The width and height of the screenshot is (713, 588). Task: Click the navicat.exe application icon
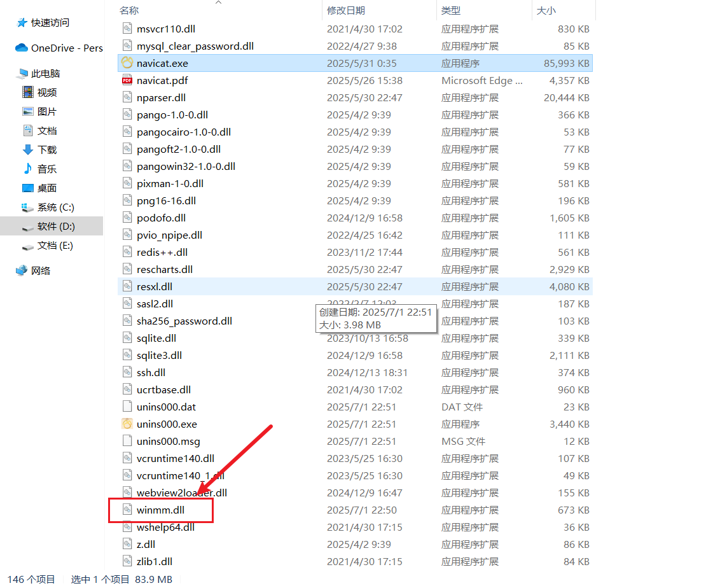[x=127, y=63]
